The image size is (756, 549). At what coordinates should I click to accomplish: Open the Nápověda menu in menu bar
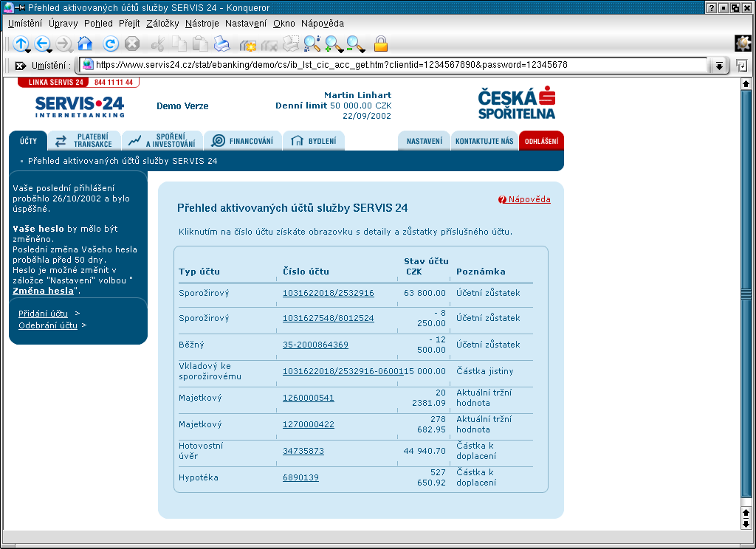click(x=323, y=23)
